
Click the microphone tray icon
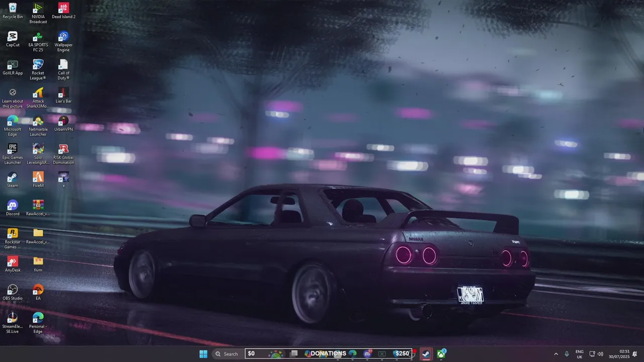[567, 354]
